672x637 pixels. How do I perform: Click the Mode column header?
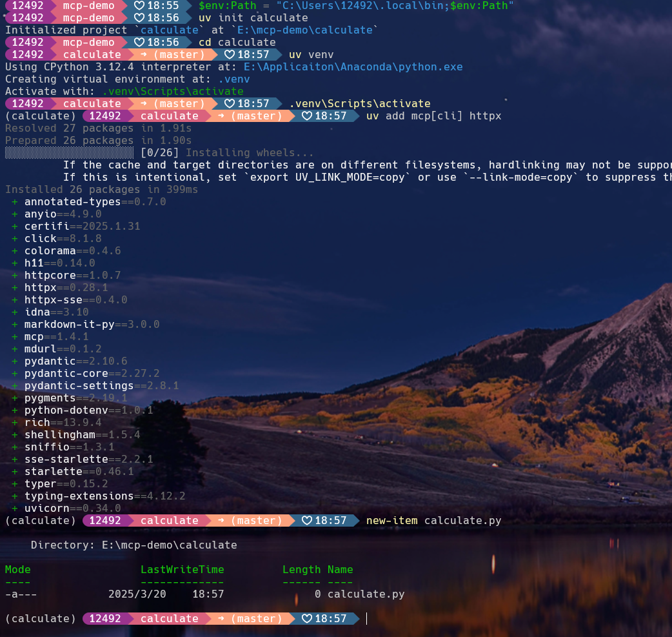(x=17, y=569)
